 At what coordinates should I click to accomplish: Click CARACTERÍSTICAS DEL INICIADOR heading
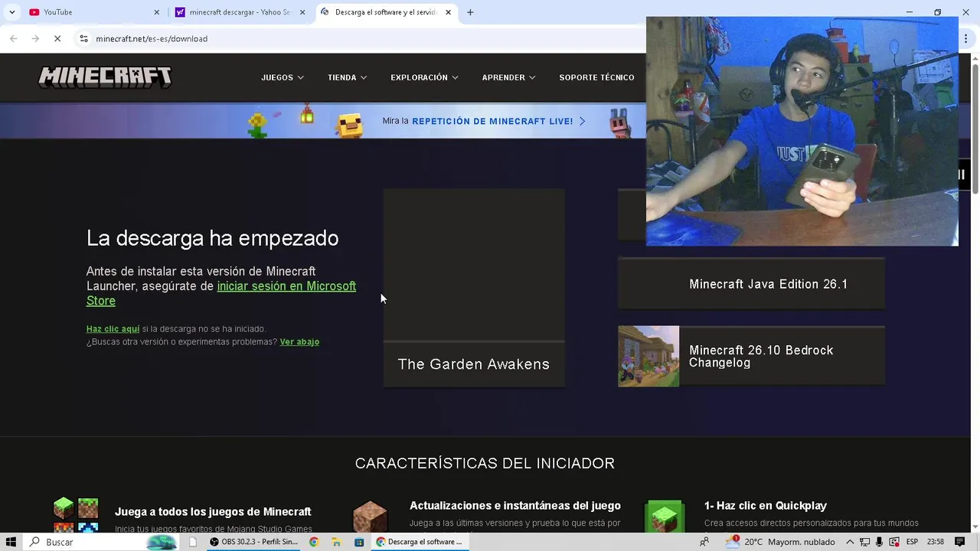(x=485, y=464)
